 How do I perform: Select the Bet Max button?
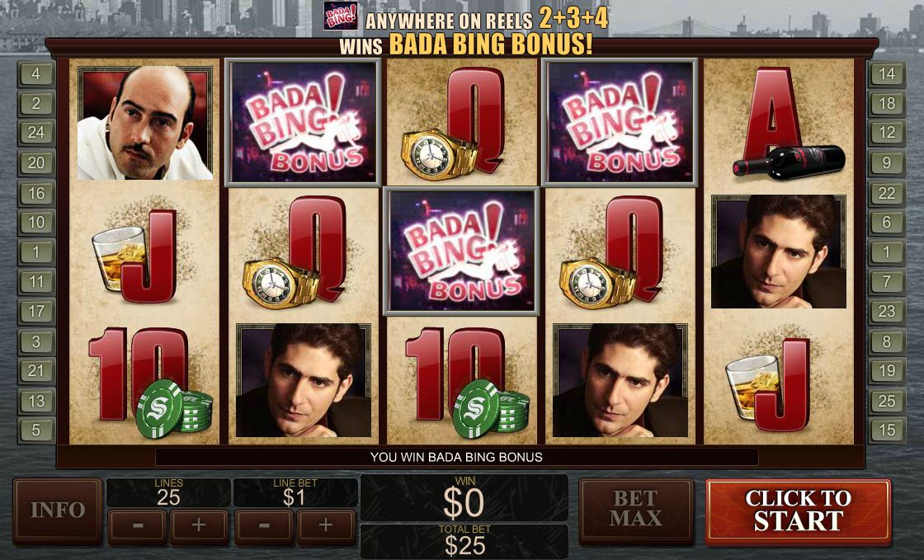point(636,510)
